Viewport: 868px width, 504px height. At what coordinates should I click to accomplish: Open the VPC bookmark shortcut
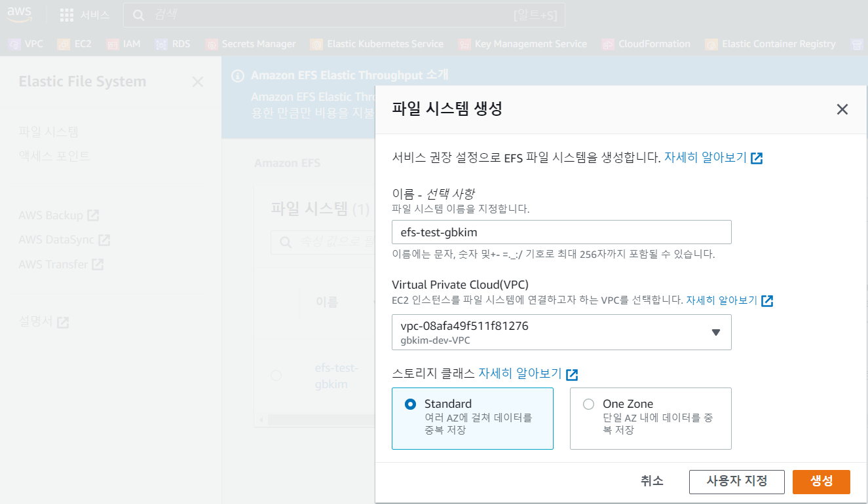[x=26, y=44]
